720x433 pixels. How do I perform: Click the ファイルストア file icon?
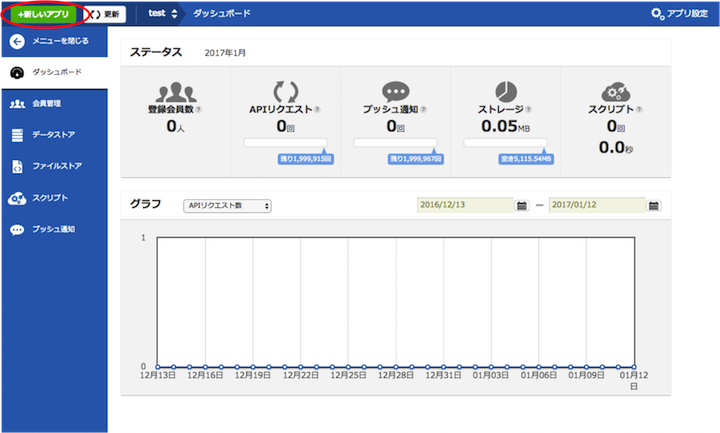[x=17, y=166]
